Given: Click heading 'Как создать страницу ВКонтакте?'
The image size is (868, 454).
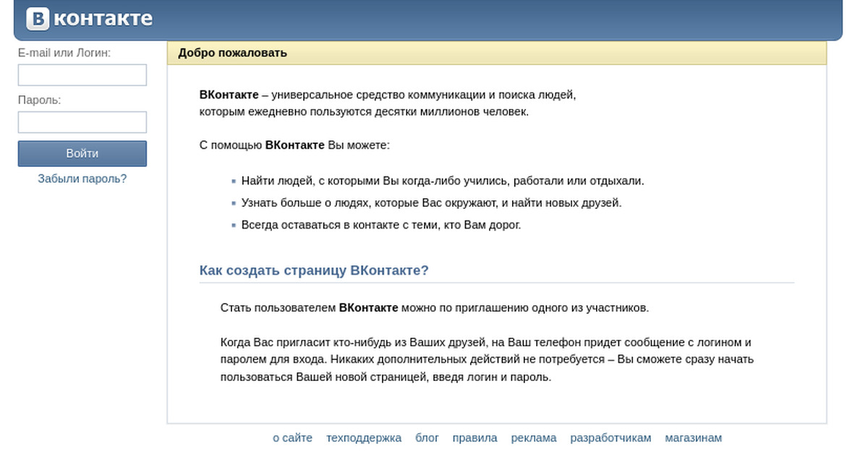Looking at the screenshot, I should click(314, 270).
